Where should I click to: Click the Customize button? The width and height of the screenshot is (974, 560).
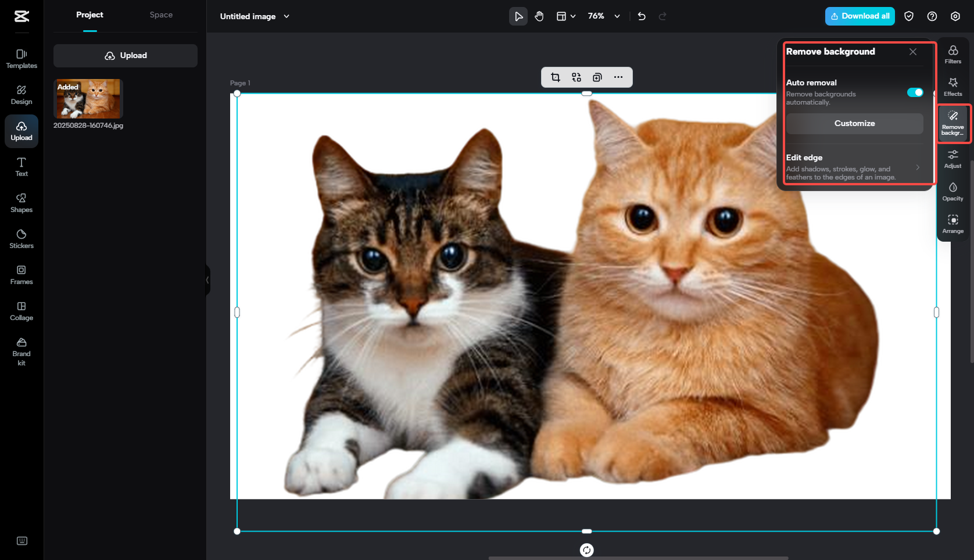pos(854,123)
